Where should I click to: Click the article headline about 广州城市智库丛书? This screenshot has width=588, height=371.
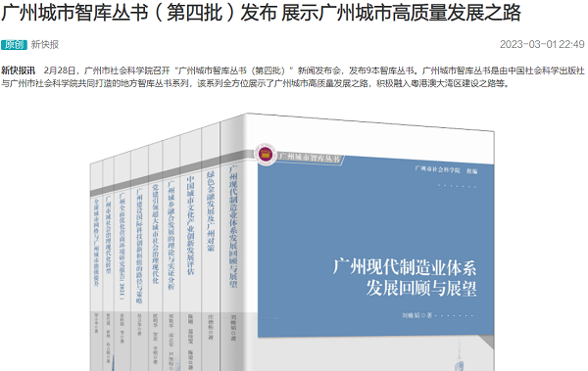point(262,13)
